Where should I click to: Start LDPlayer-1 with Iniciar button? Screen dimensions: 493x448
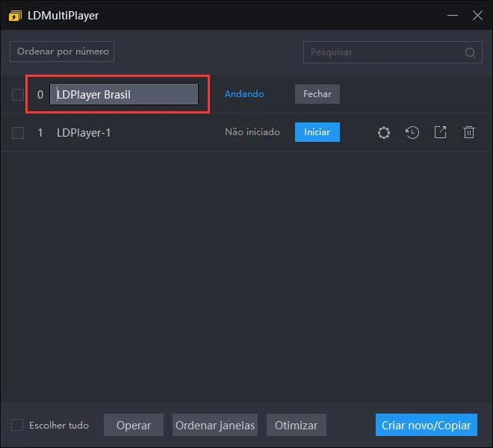[x=317, y=132]
